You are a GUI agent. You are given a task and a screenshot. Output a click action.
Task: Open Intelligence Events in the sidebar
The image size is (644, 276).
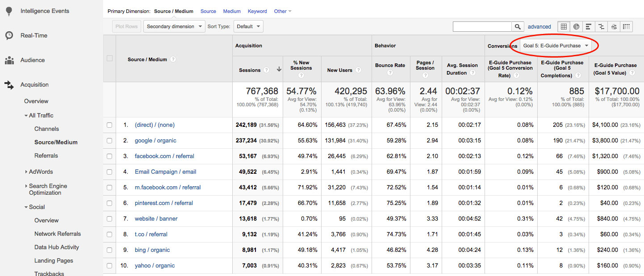pyautogui.click(x=45, y=11)
